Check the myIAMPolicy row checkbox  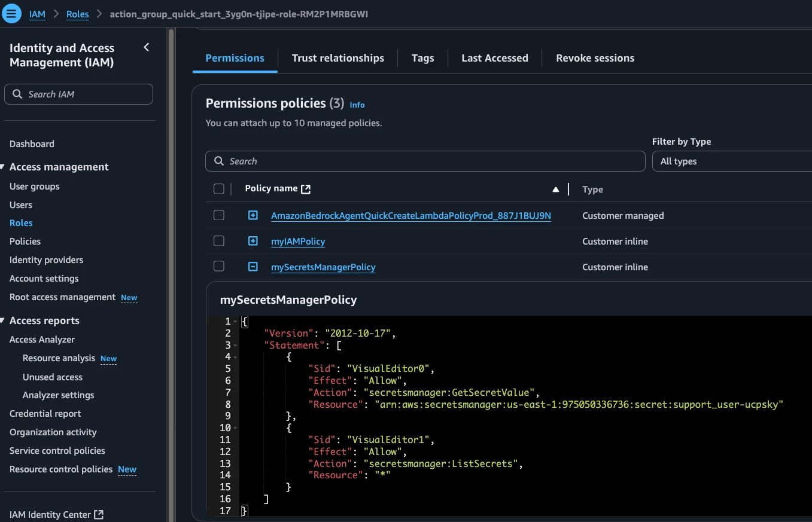219,241
